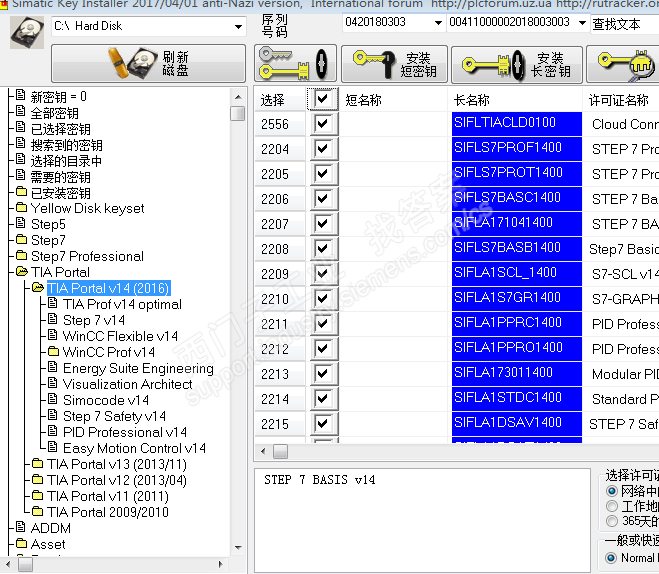Screen dimensions: 659x574
Task: Toggle the select-all header checkbox
Action: click(x=322, y=99)
